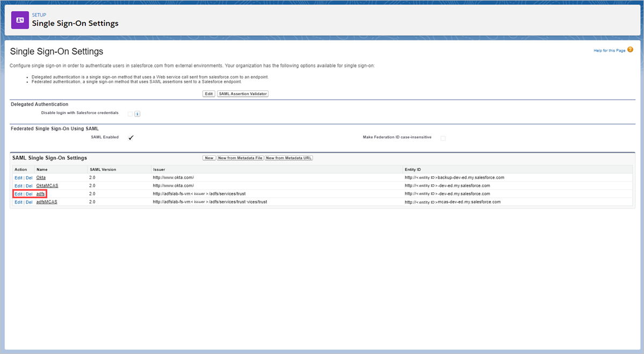Click the Setup app icon in the header
This screenshot has width=644, height=354.
pos(19,19)
